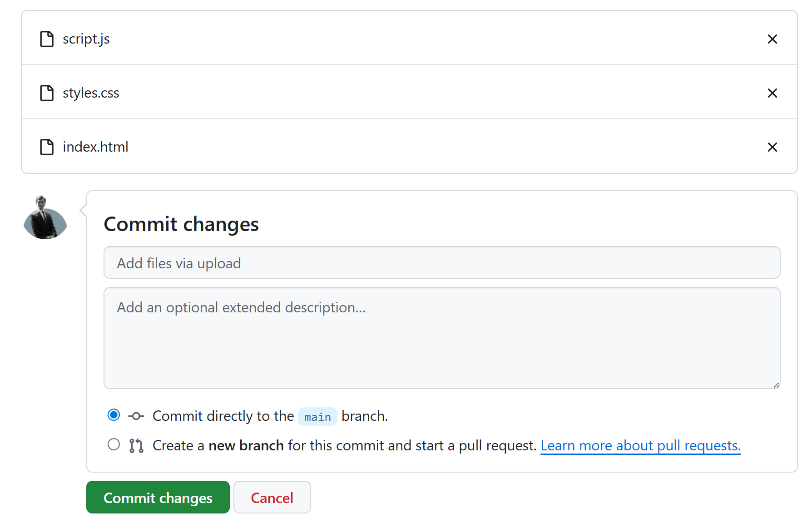Click the styles.css file icon
Image resolution: width=812 pixels, height=528 pixels.
[x=47, y=93]
